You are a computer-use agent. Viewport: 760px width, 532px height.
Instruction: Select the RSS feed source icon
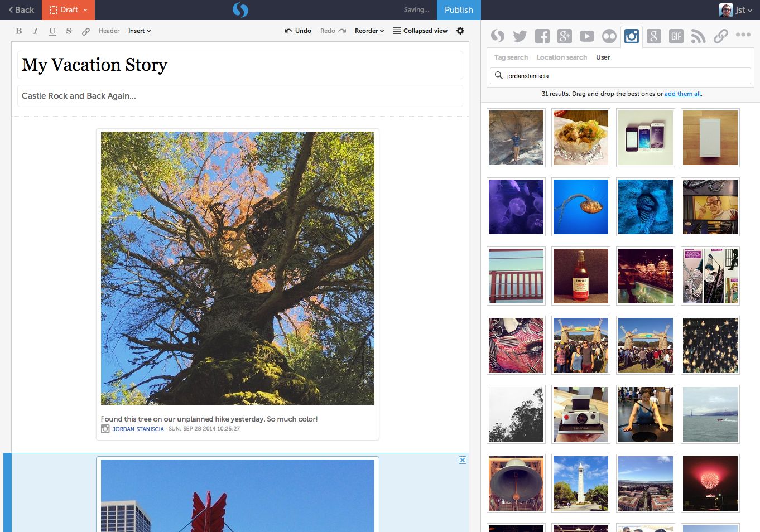698,36
